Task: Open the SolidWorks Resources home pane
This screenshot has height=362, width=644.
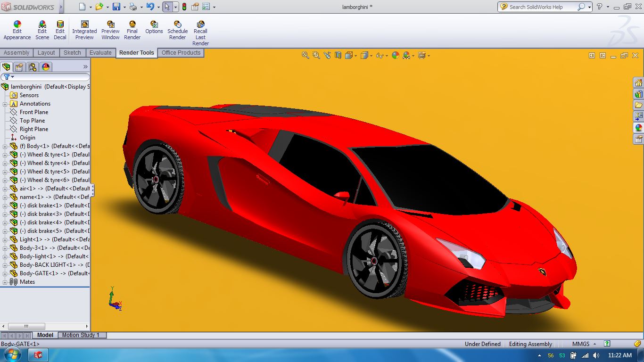Action: click(x=638, y=83)
